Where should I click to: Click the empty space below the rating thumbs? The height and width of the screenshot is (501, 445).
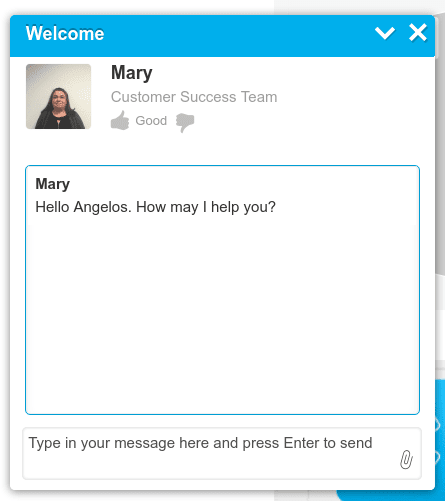pyautogui.click(x=222, y=148)
